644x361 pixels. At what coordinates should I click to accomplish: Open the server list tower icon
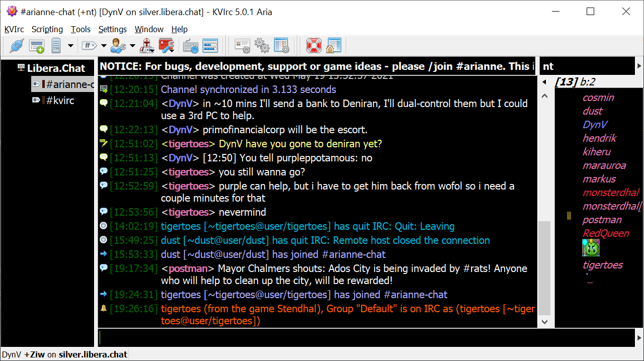coord(56,46)
